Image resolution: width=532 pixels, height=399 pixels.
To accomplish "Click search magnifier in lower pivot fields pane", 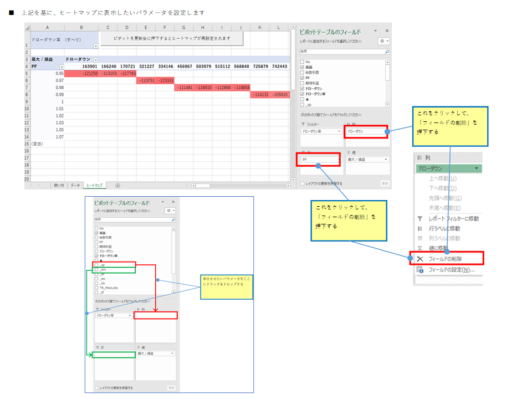I will pos(173,220).
